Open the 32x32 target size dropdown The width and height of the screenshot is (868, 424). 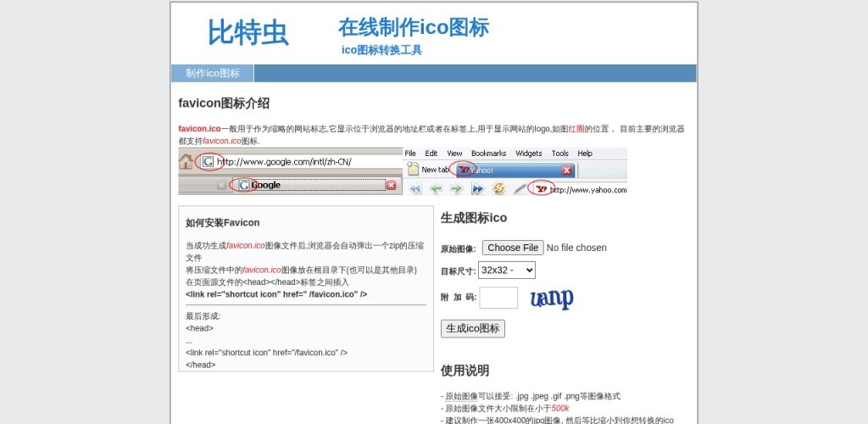click(x=507, y=271)
